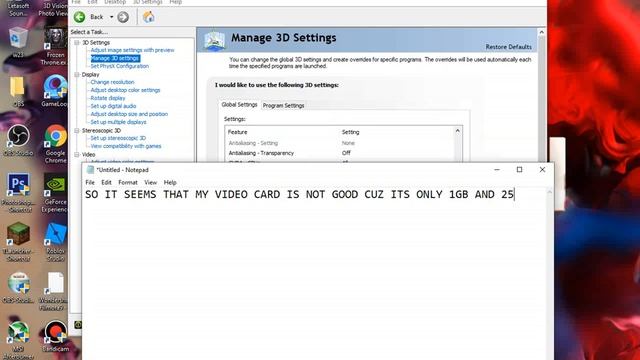Click the Feature column header
Image resolution: width=640 pixels, height=360 pixels.
pos(238,132)
